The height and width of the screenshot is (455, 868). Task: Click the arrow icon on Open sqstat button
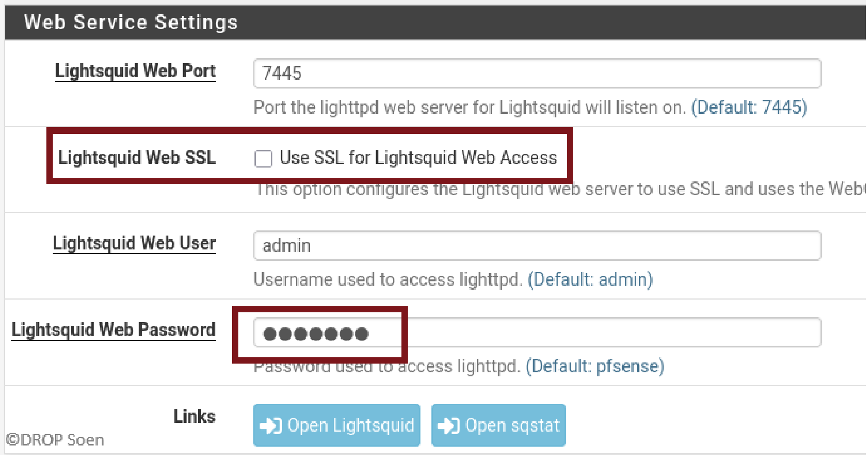tap(449, 425)
